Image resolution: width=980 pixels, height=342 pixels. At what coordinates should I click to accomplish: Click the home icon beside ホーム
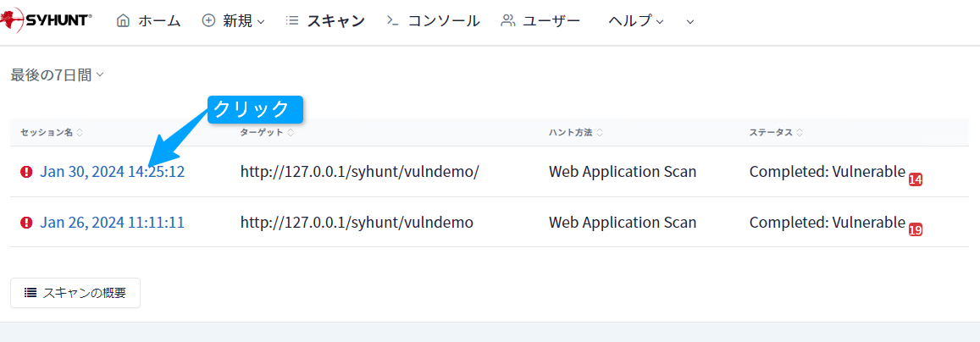coord(124,20)
